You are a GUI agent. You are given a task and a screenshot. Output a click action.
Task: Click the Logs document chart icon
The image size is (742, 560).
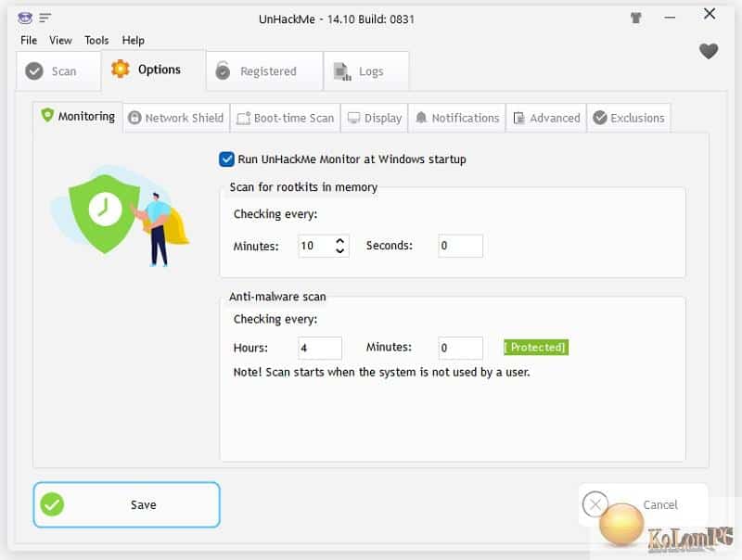pyautogui.click(x=342, y=71)
